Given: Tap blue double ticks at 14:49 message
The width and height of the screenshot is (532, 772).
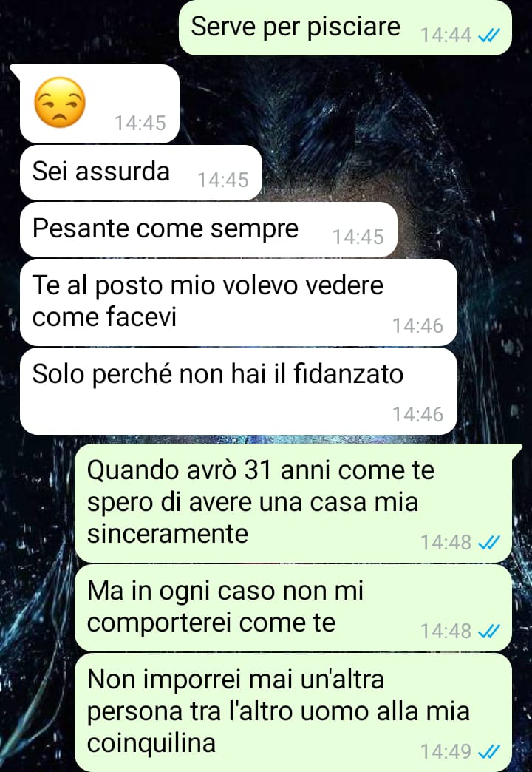Looking at the screenshot, I should pyautogui.click(x=489, y=751).
